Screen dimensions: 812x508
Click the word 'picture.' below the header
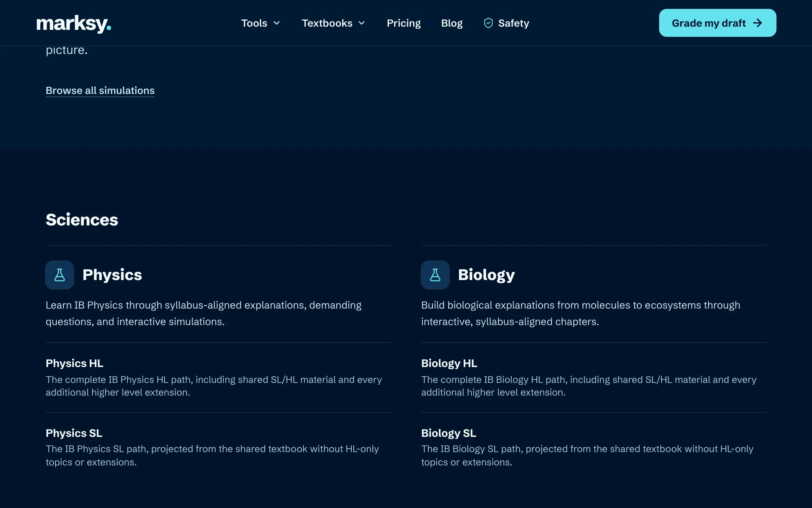pyautogui.click(x=66, y=50)
